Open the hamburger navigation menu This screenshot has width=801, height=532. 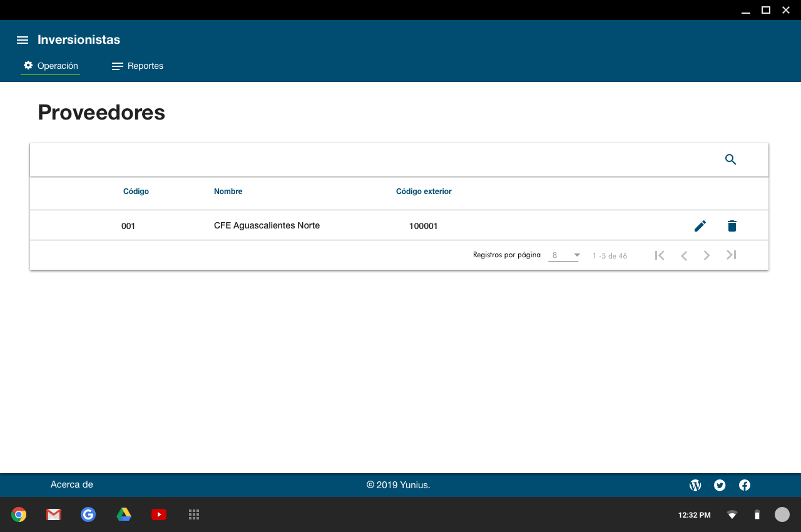click(23, 40)
